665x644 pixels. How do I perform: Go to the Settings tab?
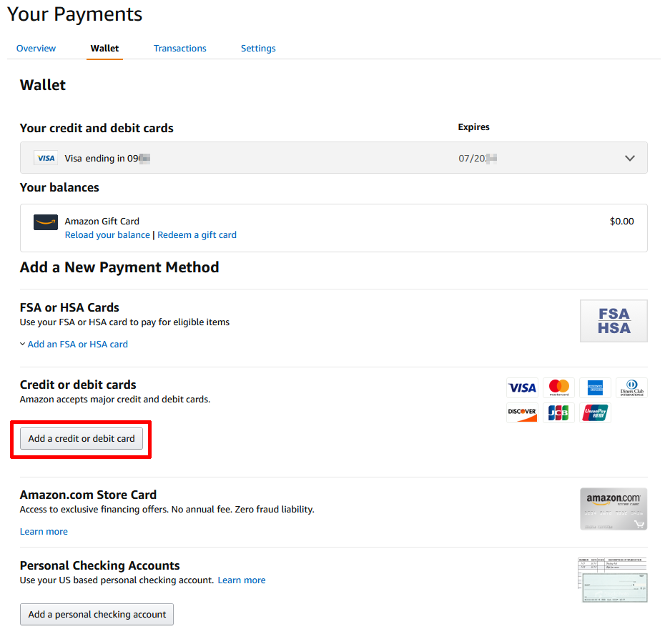[258, 49]
